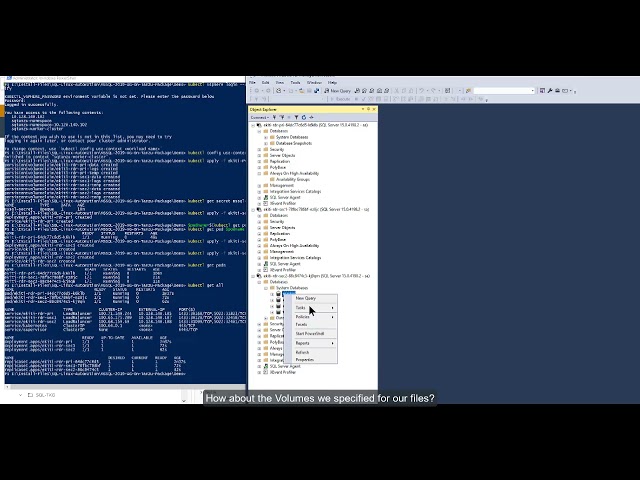The width and height of the screenshot is (640, 480).
Task: Click the PowerShell window horizontal scrollbar
Action: pyautogui.click(x=125, y=387)
